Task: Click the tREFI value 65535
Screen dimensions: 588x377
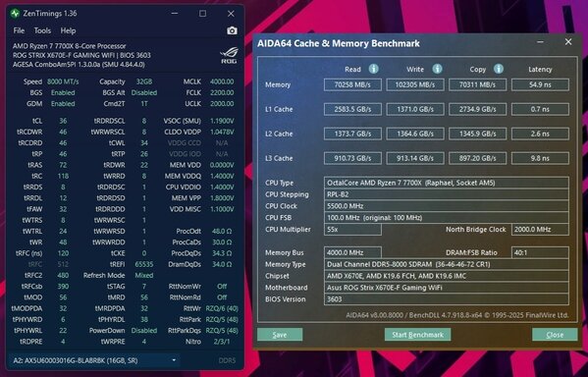Action: tap(144, 264)
